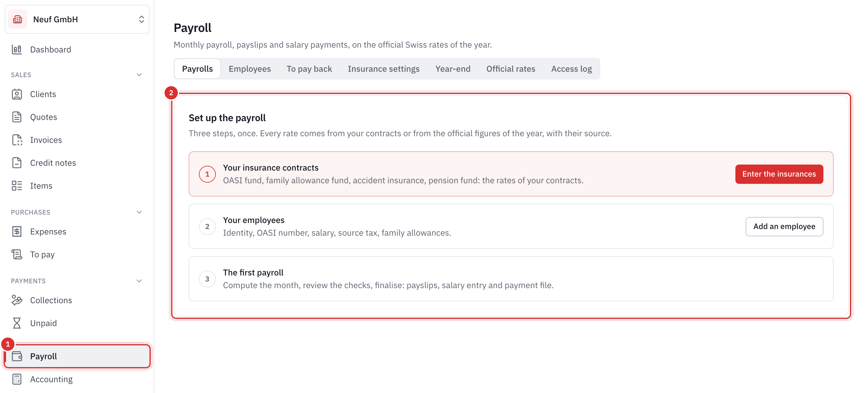Open the Accounting sidebar link
The height and width of the screenshot is (393, 868).
[77, 379]
